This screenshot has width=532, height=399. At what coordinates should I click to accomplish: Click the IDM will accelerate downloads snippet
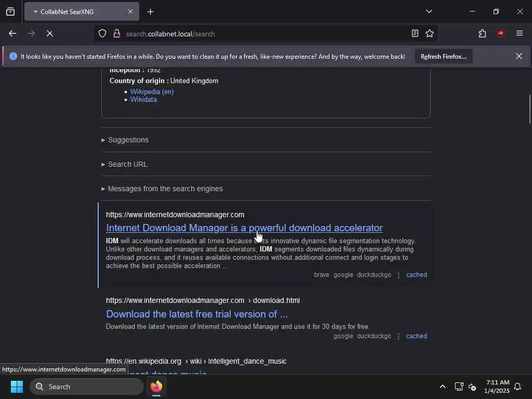261,254
